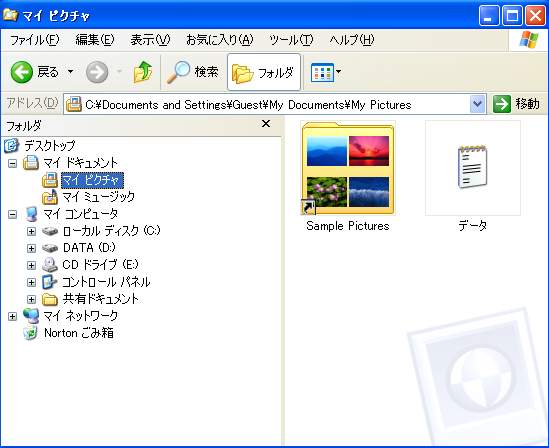Open the Back button history dropdown arrow

70,72
